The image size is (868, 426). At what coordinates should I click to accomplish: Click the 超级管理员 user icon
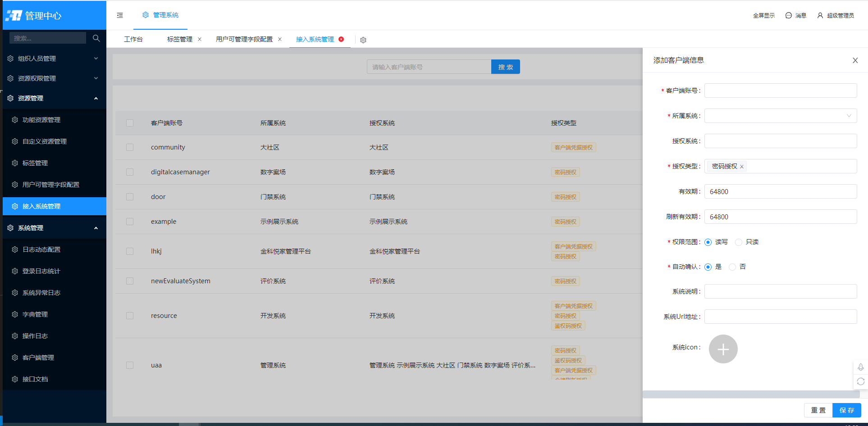click(820, 15)
